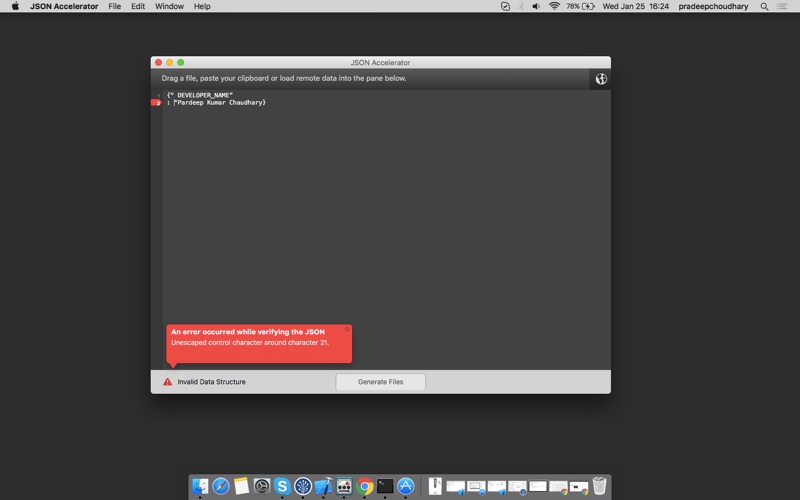This screenshot has height=500, width=800.
Task: Open SourceTree from the dock
Action: pos(303,486)
